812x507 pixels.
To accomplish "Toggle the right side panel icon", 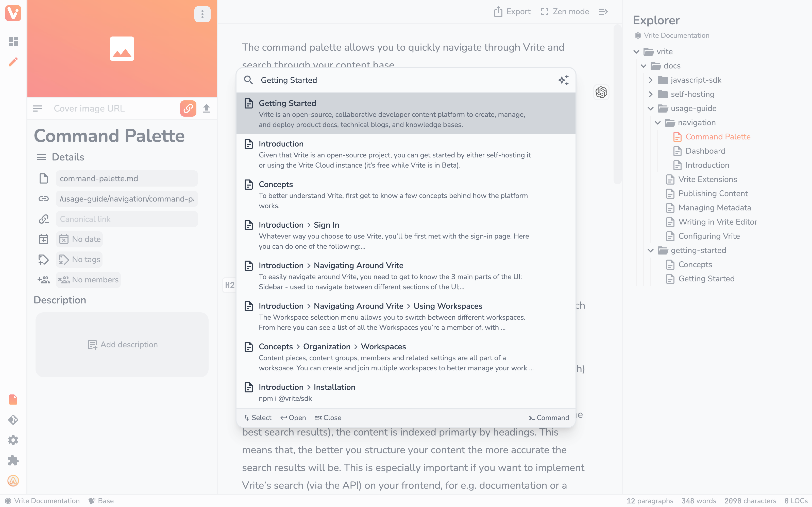I will pos(603,12).
